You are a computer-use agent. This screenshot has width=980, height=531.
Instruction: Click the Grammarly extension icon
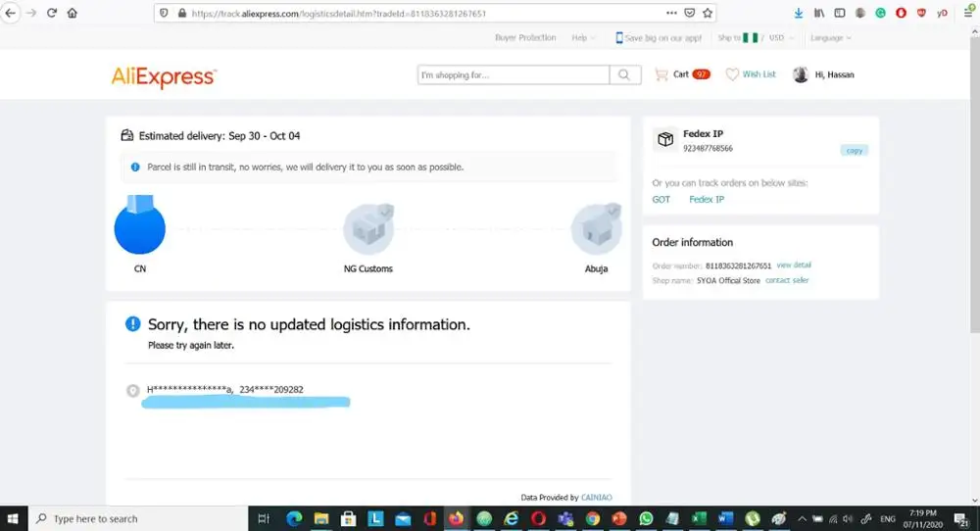click(880, 13)
